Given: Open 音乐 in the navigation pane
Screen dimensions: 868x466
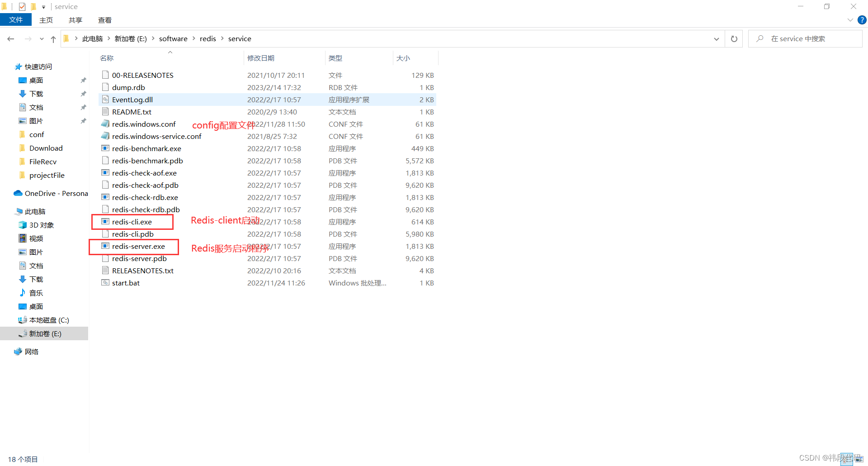Looking at the screenshot, I should tap(36, 293).
